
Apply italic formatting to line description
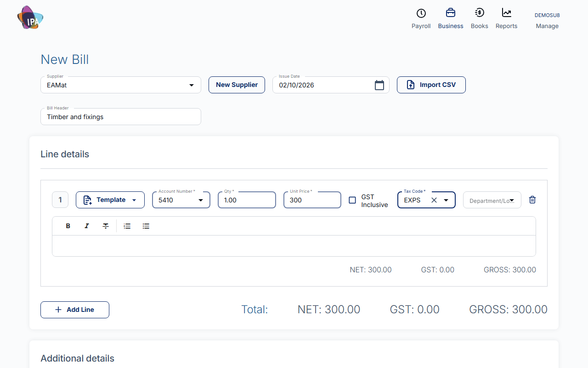(87, 226)
